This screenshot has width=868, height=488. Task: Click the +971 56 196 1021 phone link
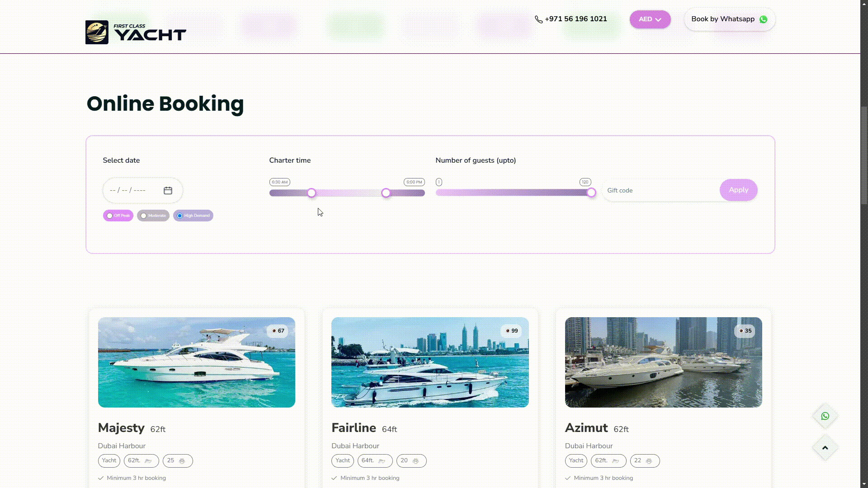[576, 19]
